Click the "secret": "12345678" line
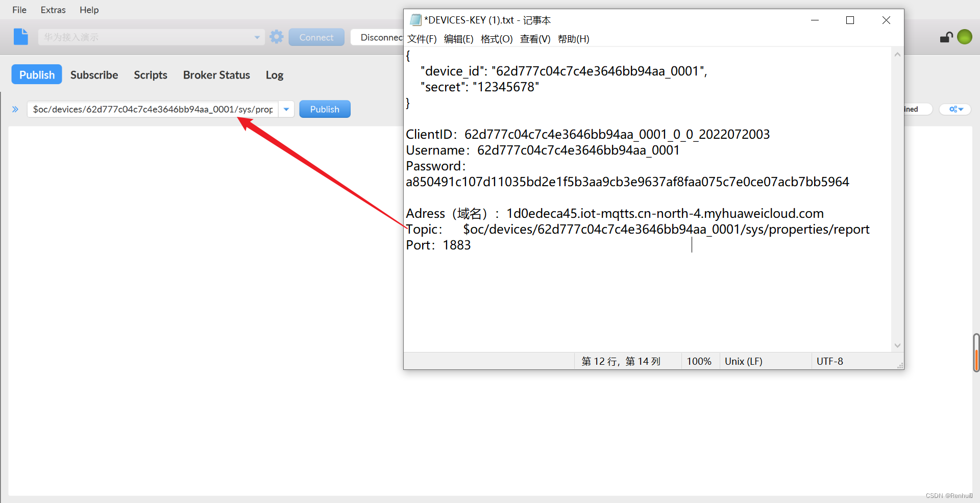This screenshot has width=980, height=503. coord(480,87)
